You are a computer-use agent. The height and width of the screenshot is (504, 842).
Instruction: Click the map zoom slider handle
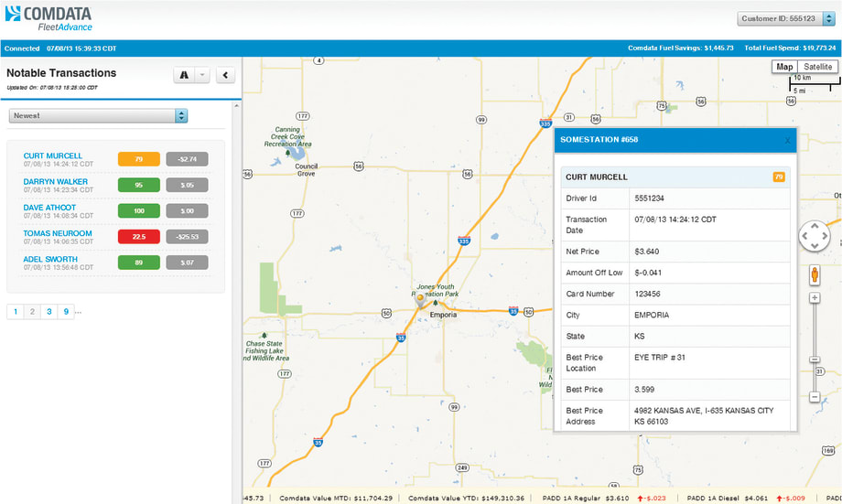(x=815, y=359)
